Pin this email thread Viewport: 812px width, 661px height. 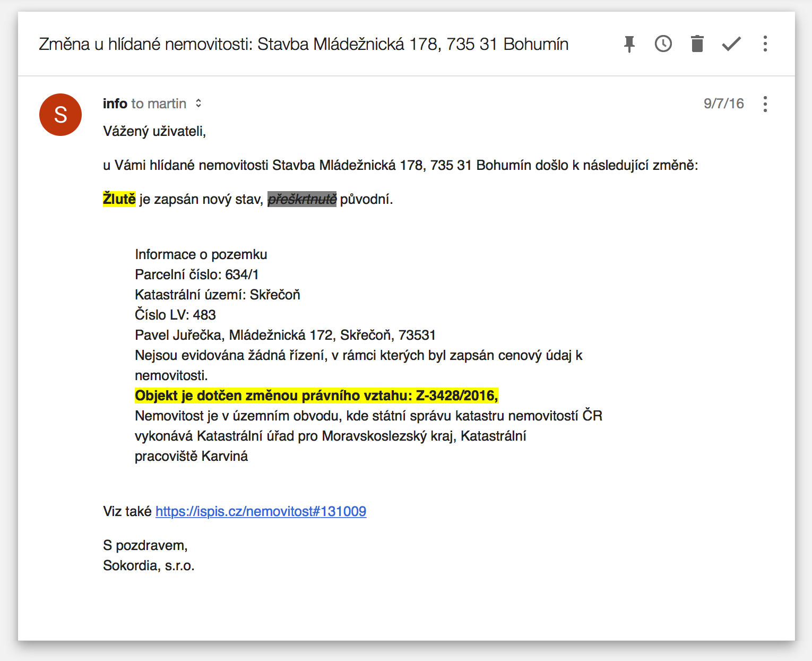coord(629,44)
